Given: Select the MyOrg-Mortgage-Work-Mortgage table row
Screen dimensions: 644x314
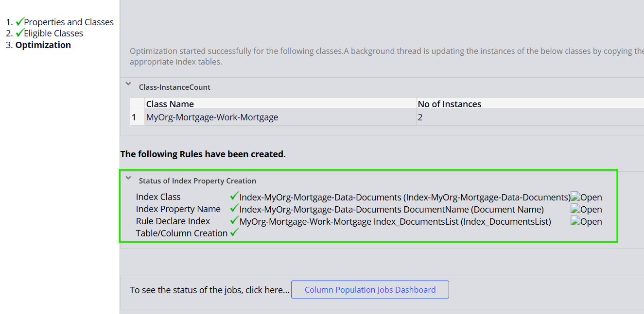Looking at the screenshot, I should (212, 117).
